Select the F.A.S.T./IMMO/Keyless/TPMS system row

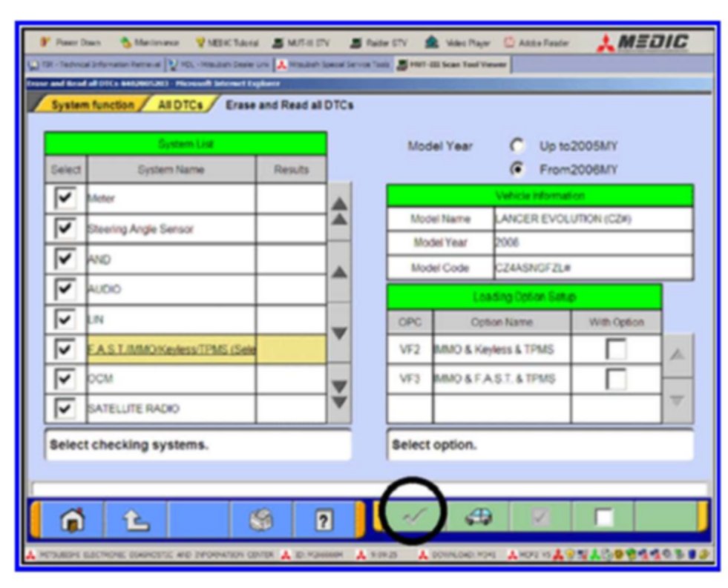pos(171,349)
